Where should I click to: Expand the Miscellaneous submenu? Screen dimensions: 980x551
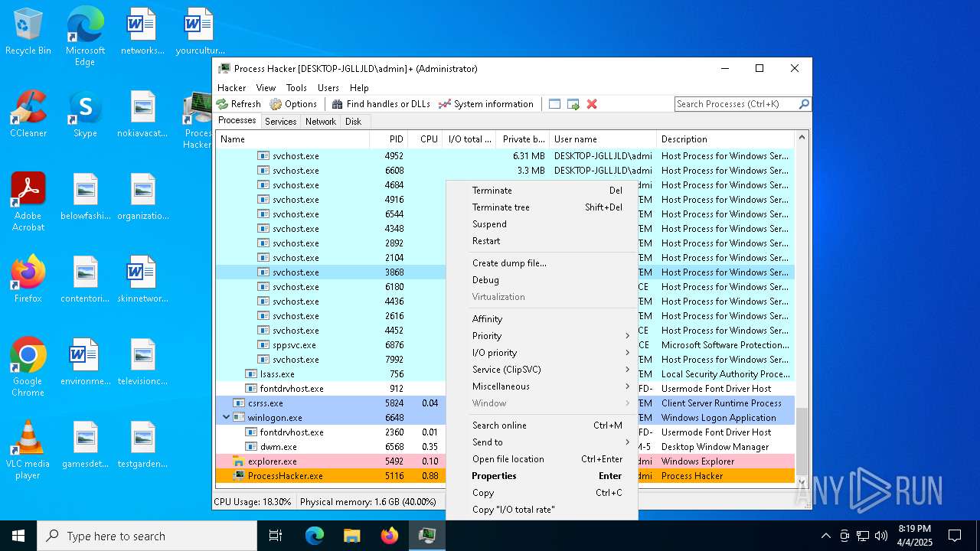pyautogui.click(x=551, y=386)
